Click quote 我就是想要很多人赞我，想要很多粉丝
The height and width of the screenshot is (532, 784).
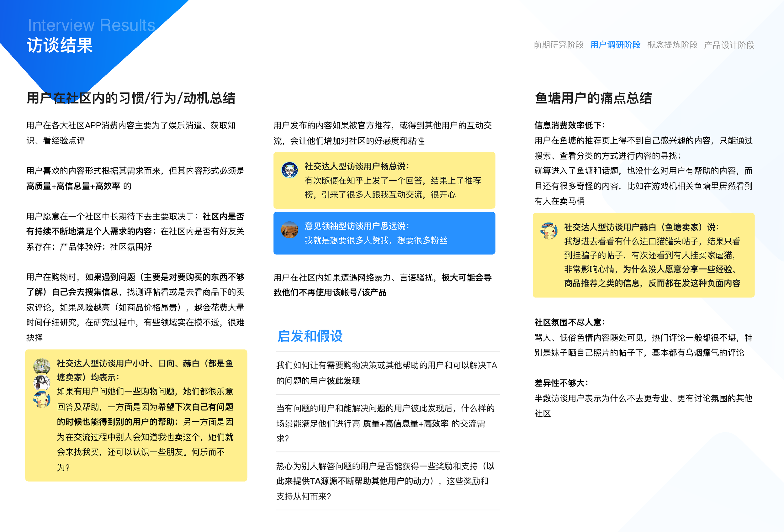tap(376, 240)
